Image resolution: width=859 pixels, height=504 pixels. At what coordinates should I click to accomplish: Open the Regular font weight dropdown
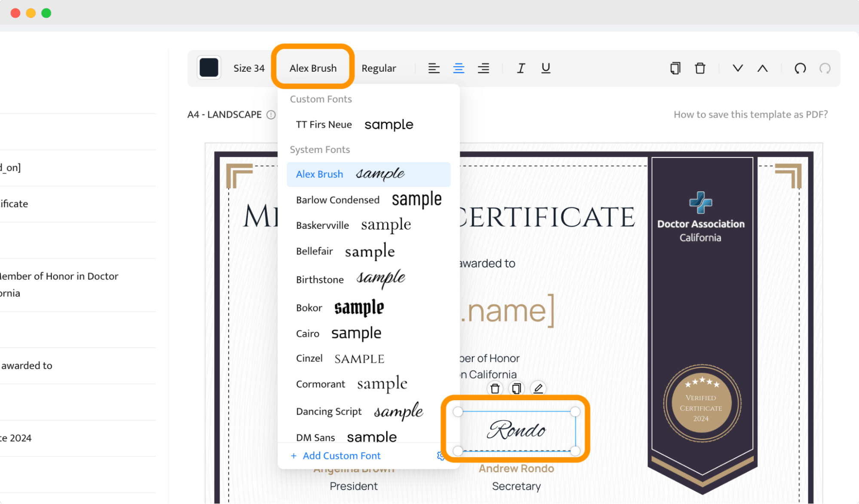[379, 68]
